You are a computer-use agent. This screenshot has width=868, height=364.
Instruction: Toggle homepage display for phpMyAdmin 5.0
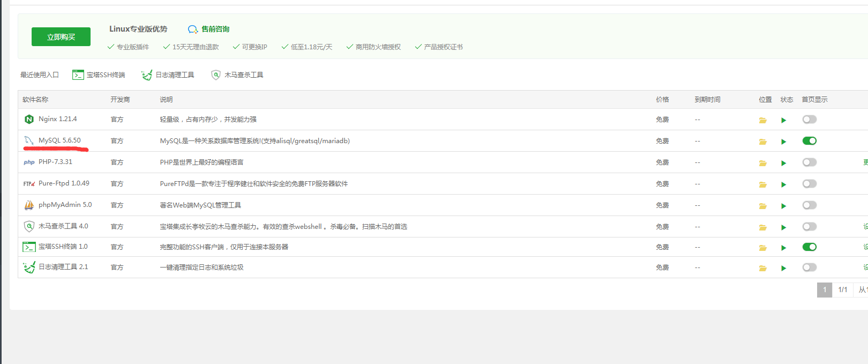tap(809, 205)
